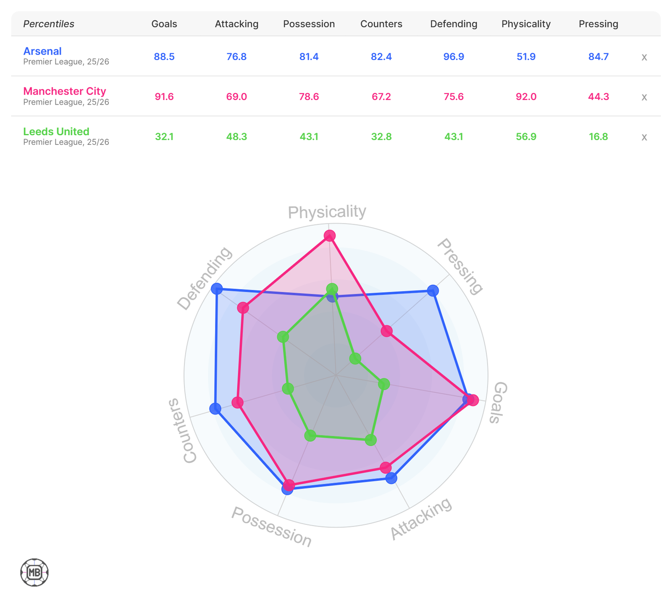
Task: Click Leeds United's green Pressing radar point
Action: [x=355, y=359]
